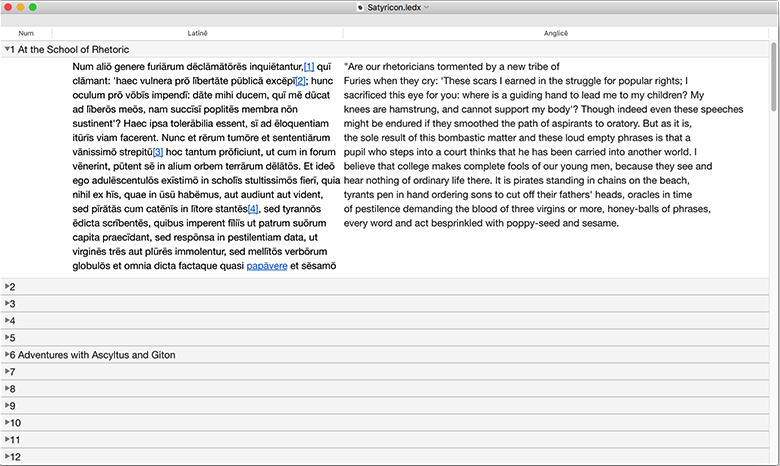The width and height of the screenshot is (780, 466).
Task: Click the green full-screen window button
Action: click(x=32, y=7)
